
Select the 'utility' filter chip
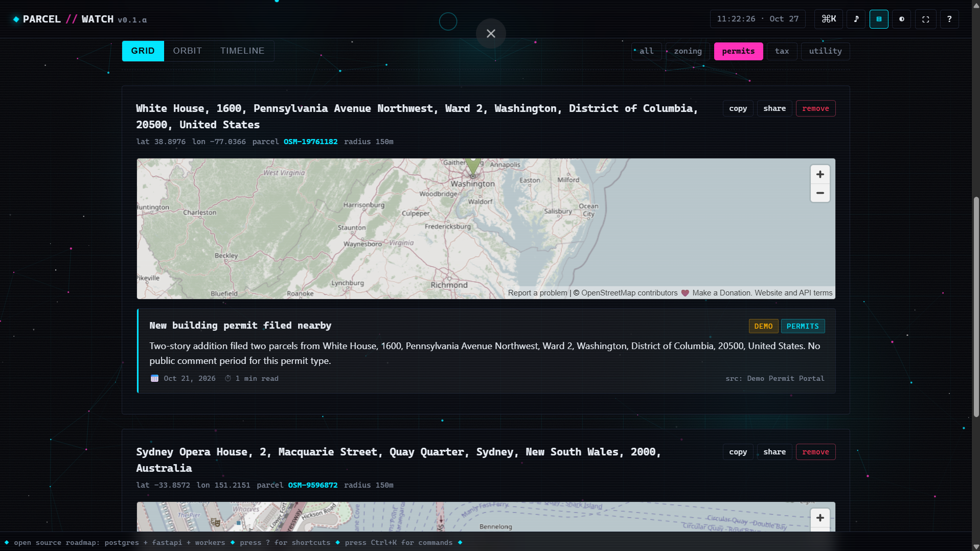(825, 51)
